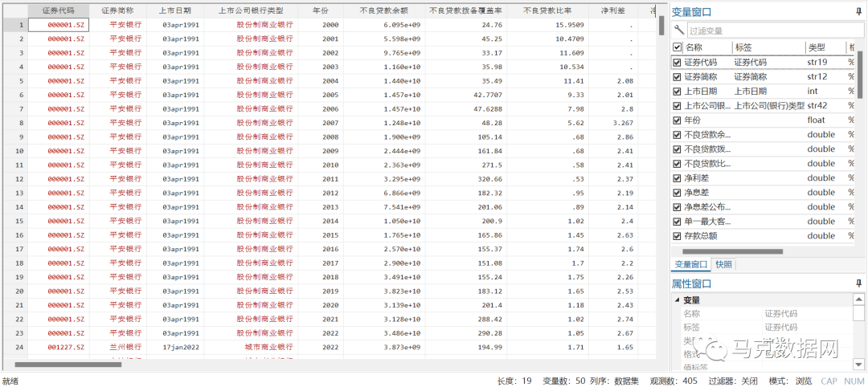Viewport: 868px width, 387px height.
Task: Switch to the 快照 tab
Action: (723, 264)
